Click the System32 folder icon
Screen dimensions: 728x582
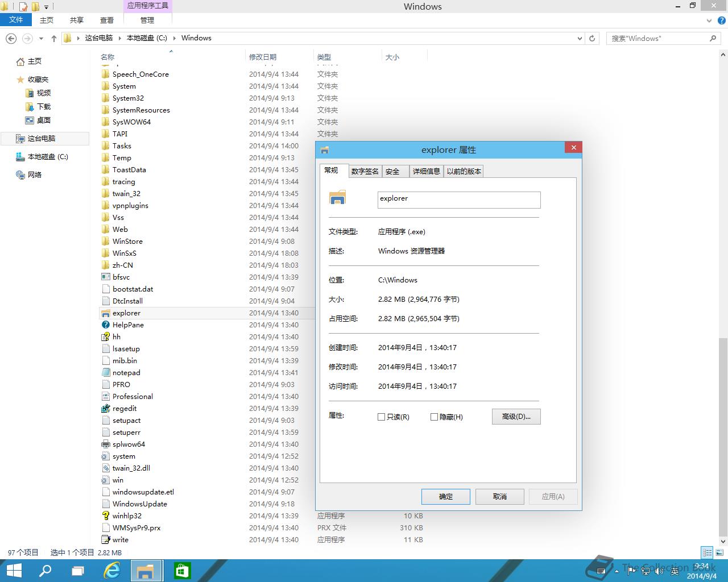105,98
